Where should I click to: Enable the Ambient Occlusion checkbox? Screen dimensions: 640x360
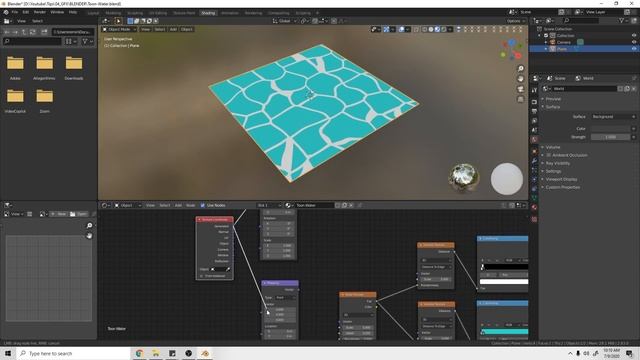click(549, 155)
